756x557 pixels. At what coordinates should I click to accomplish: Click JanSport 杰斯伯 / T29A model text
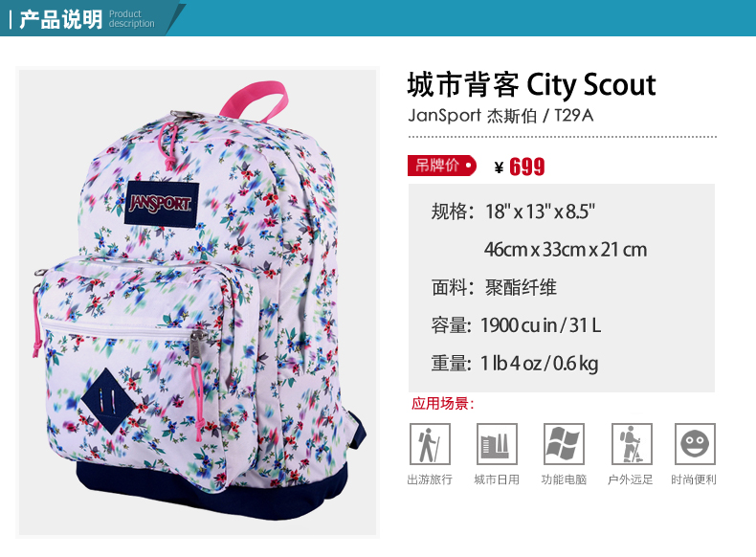(x=500, y=116)
